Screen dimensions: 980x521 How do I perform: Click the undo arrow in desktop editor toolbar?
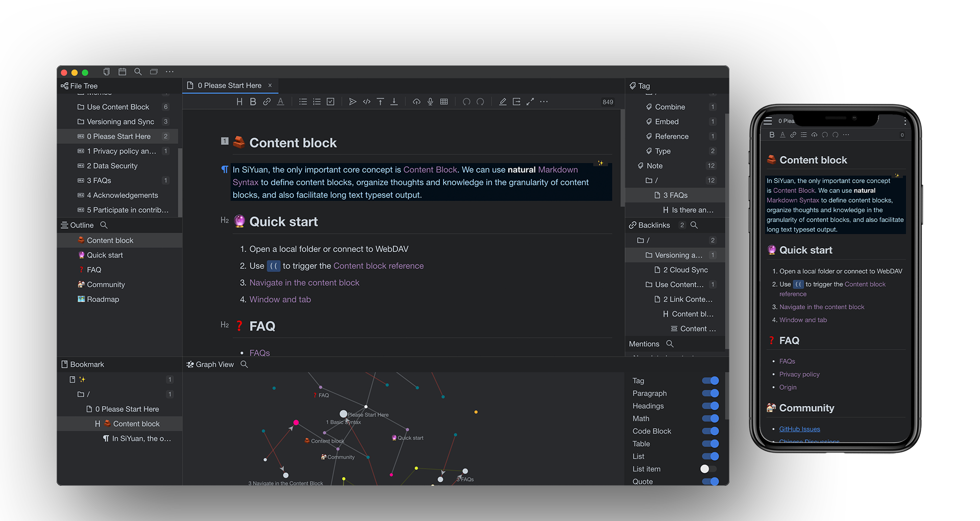tap(466, 102)
